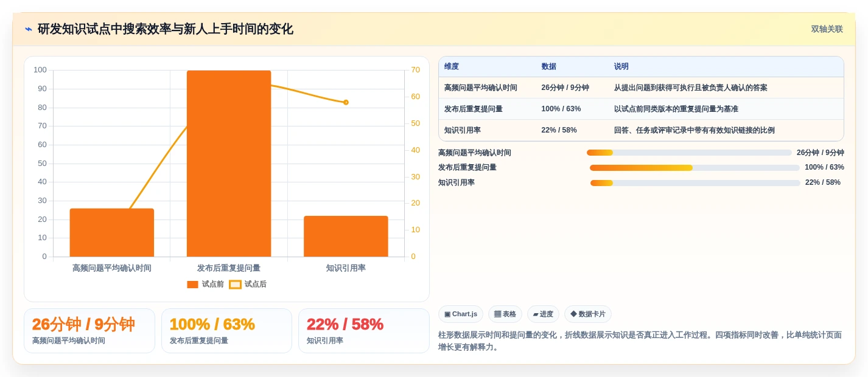Screen dimensions: 868x377
Task: Toggle the 试点前 legend entry
Action: tap(205, 284)
